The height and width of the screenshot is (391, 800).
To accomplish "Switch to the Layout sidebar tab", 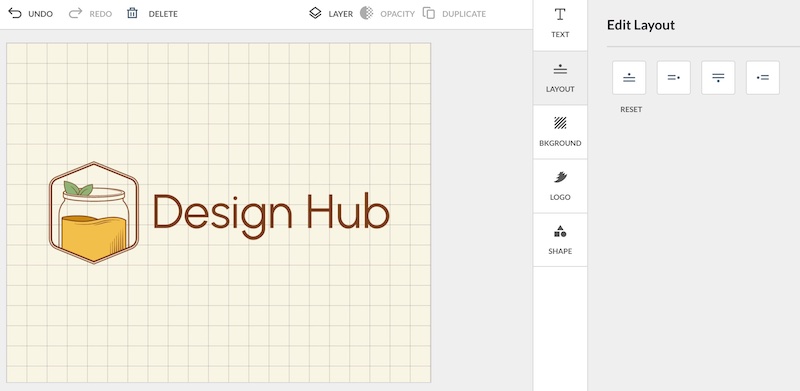I will pos(560,78).
